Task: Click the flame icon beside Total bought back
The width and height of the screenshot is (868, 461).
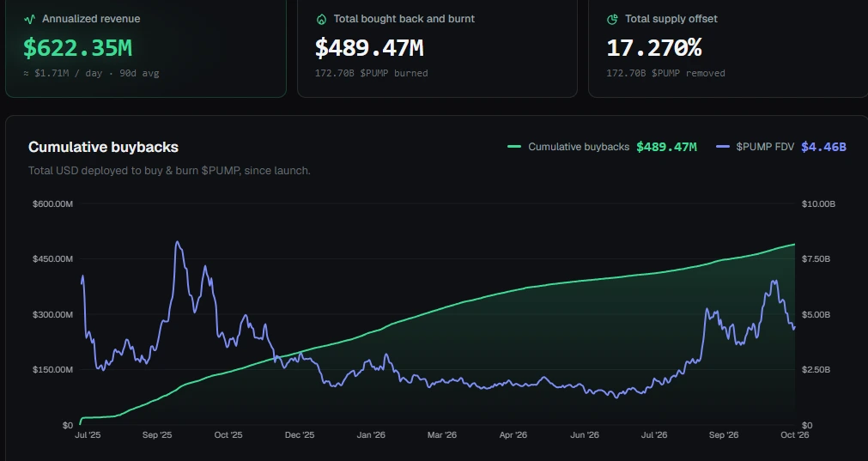Action: (x=321, y=20)
